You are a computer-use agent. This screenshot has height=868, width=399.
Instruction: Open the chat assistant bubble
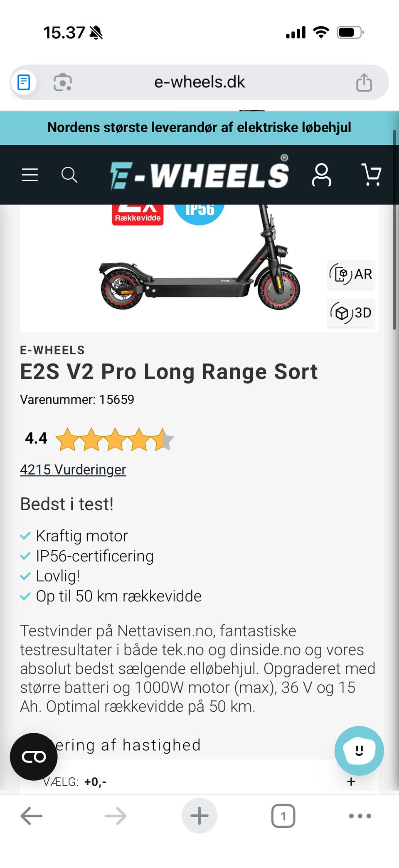point(359,750)
